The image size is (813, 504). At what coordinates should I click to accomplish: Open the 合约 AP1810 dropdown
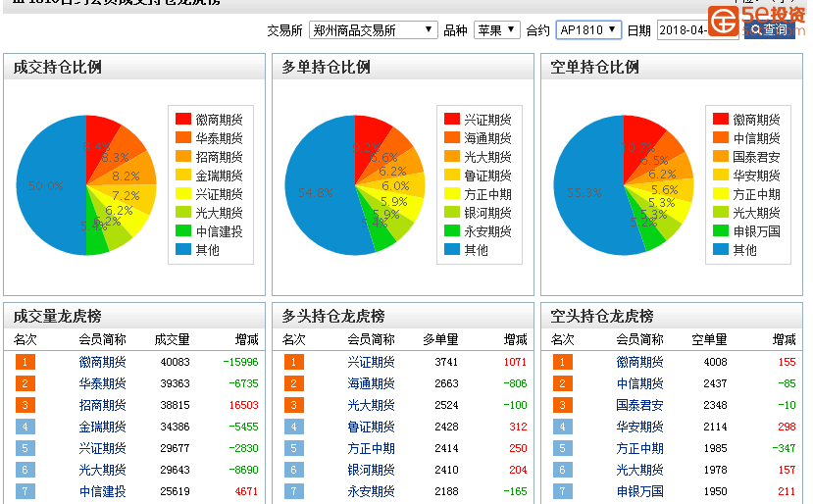[588, 30]
